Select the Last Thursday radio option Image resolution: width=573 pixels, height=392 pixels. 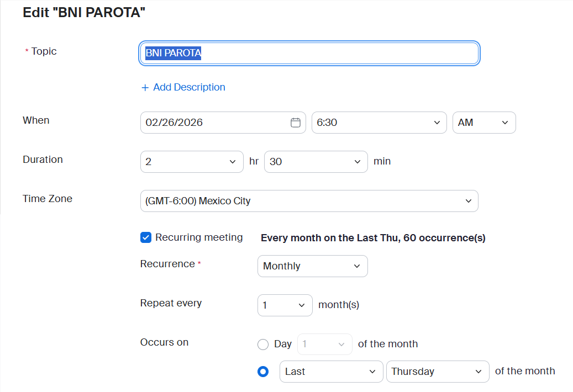pos(263,372)
